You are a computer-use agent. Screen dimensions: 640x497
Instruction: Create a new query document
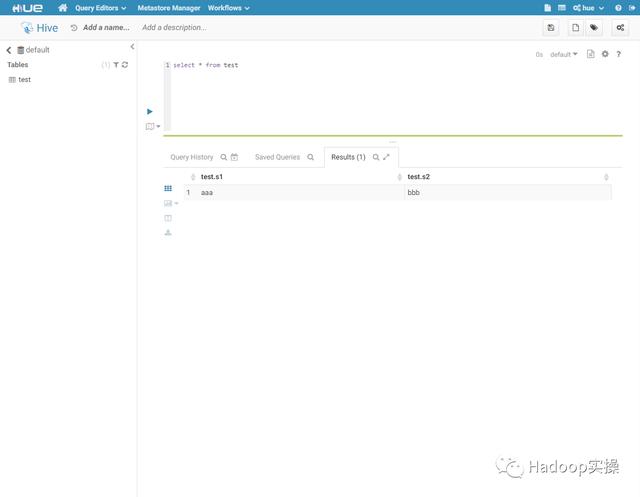point(575,28)
